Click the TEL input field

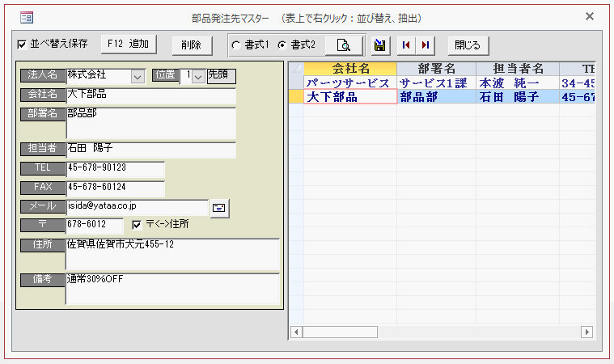pyautogui.click(x=116, y=170)
